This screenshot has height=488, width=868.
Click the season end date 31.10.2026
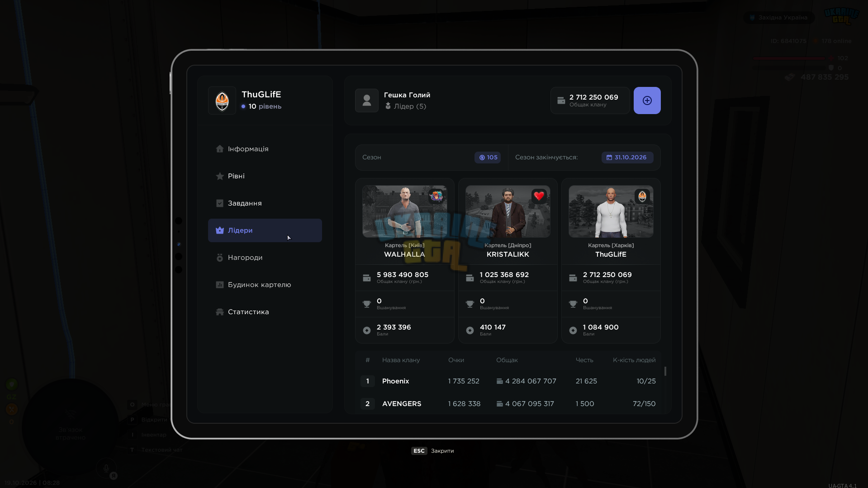[x=627, y=158]
